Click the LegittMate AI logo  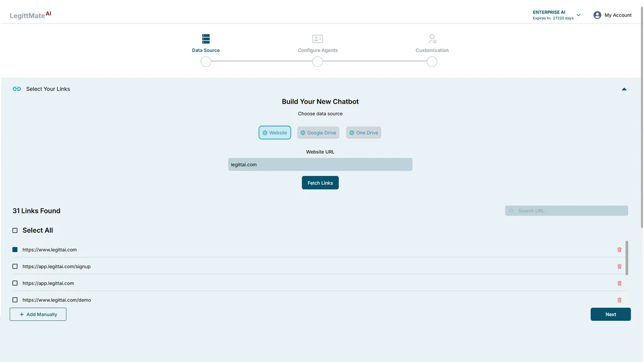tap(31, 15)
